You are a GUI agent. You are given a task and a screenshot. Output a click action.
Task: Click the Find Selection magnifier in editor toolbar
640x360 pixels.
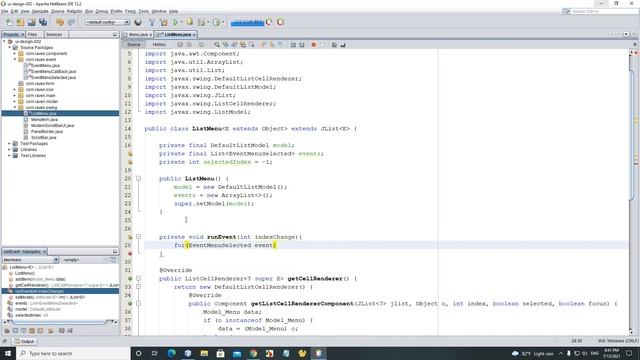point(217,45)
